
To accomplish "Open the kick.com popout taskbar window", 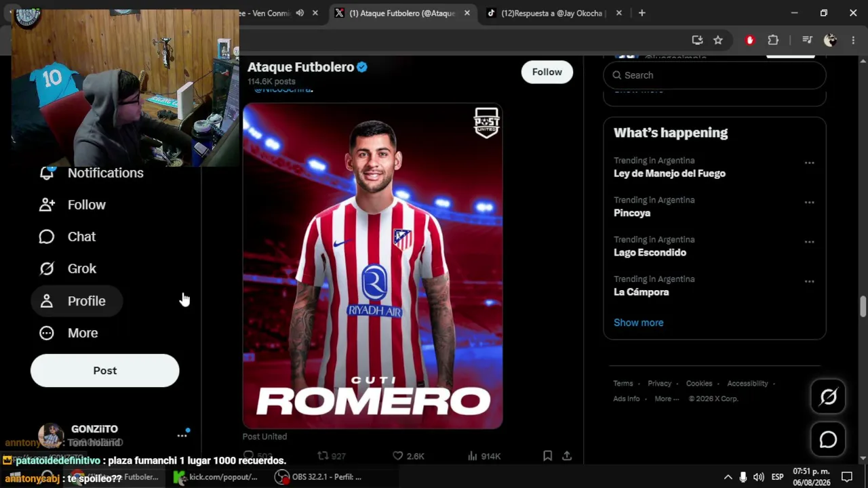I will [x=216, y=477].
